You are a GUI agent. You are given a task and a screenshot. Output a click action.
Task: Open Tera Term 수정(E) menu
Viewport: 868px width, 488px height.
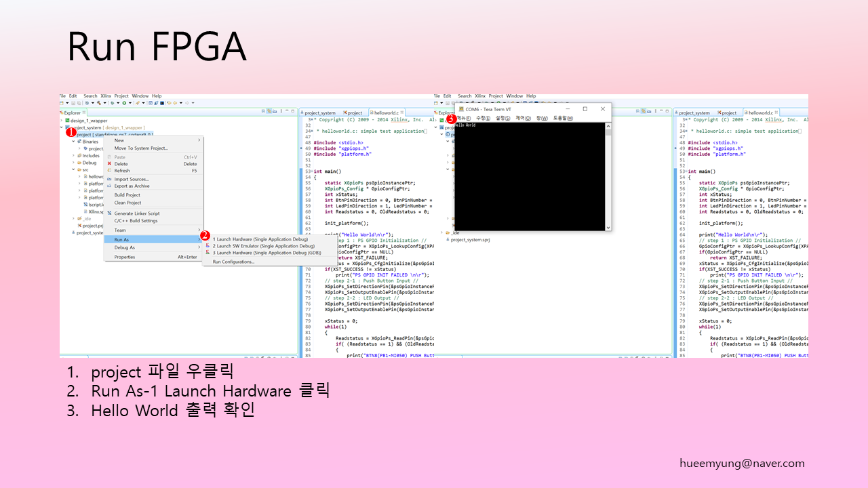pos(483,118)
